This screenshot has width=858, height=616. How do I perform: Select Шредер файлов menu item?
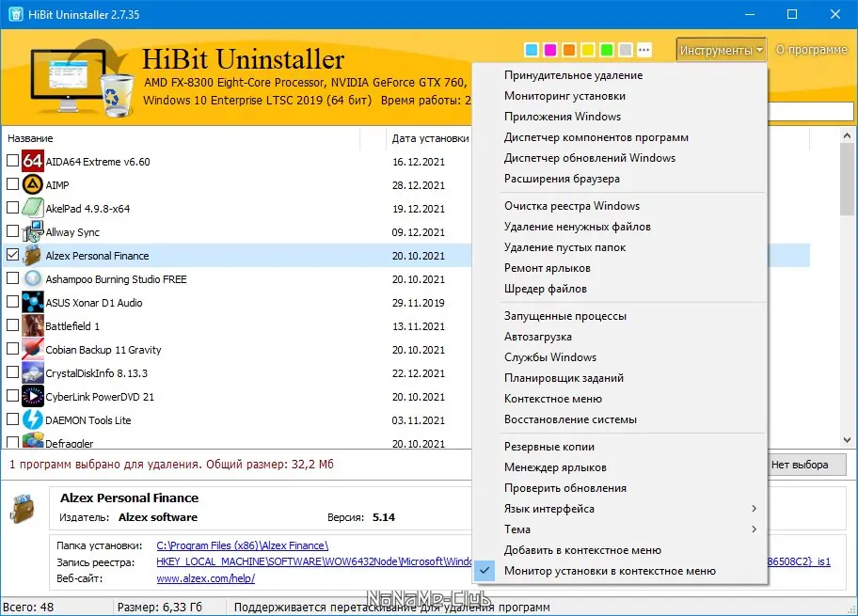click(x=620, y=289)
